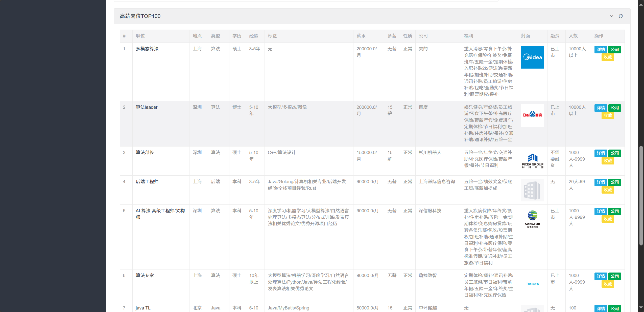Open 公司 page for 百度 row

pyautogui.click(x=615, y=108)
